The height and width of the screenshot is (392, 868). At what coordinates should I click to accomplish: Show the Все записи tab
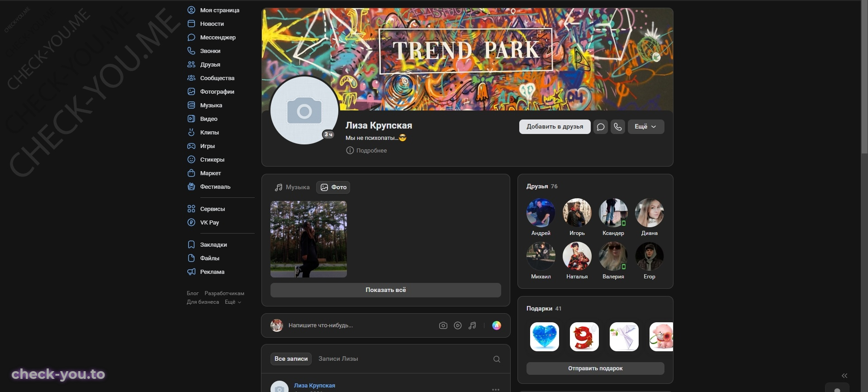291,359
